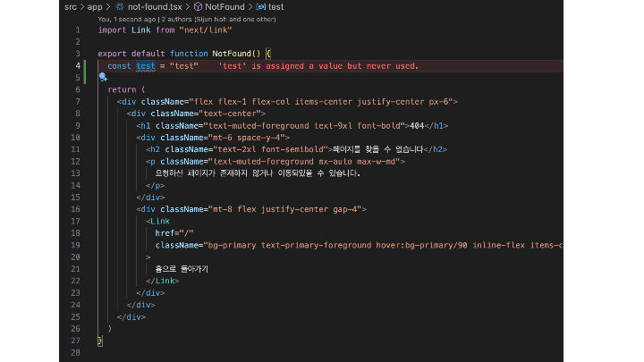Viewport: 644px width, 362px height.
Task: Click 'text-muted-foreground mx-auto max-w-md' className on line 12
Action: 304,161
